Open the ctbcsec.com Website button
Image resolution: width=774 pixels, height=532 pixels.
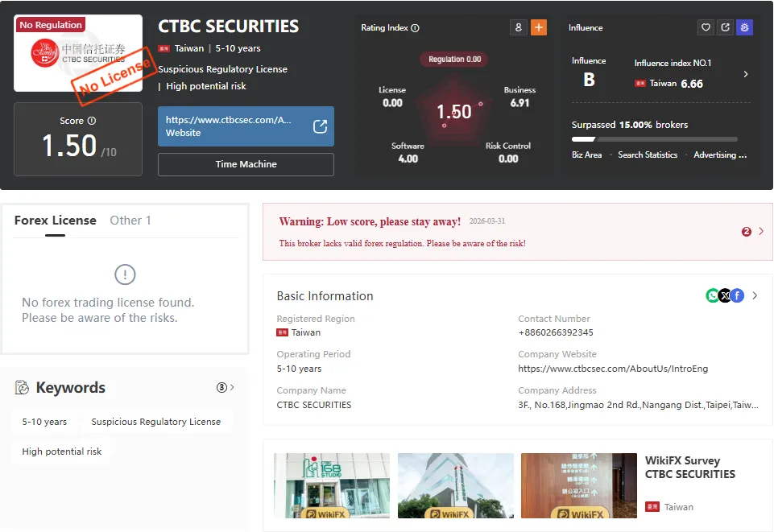tap(246, 126)
